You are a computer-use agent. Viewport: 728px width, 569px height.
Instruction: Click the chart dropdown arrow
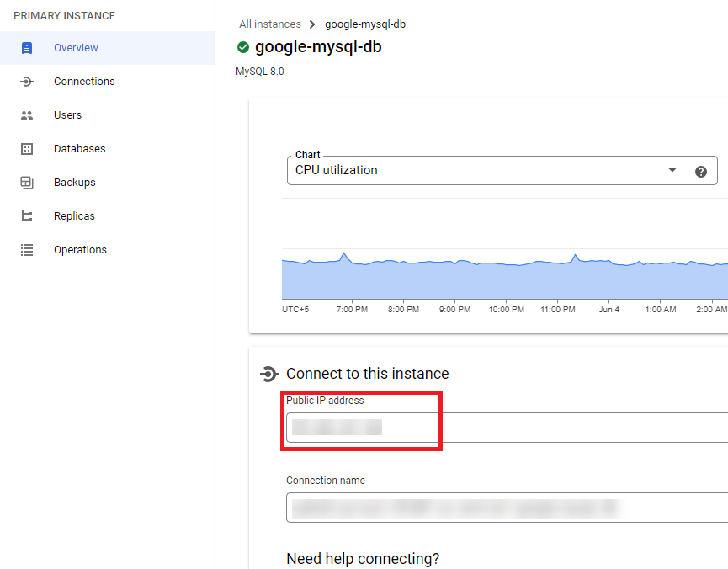672,170
